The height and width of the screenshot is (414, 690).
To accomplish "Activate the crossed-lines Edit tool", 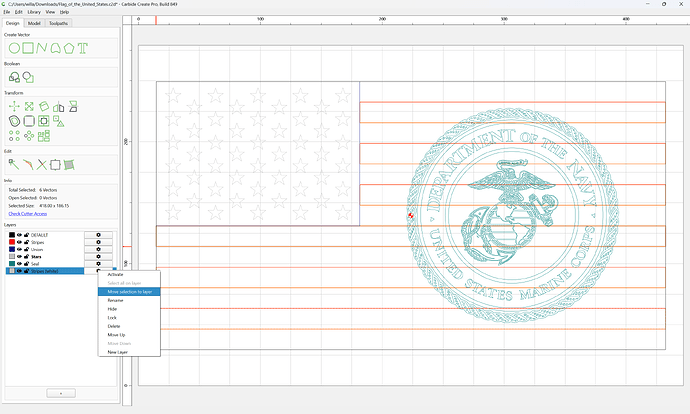I will 41,165.
